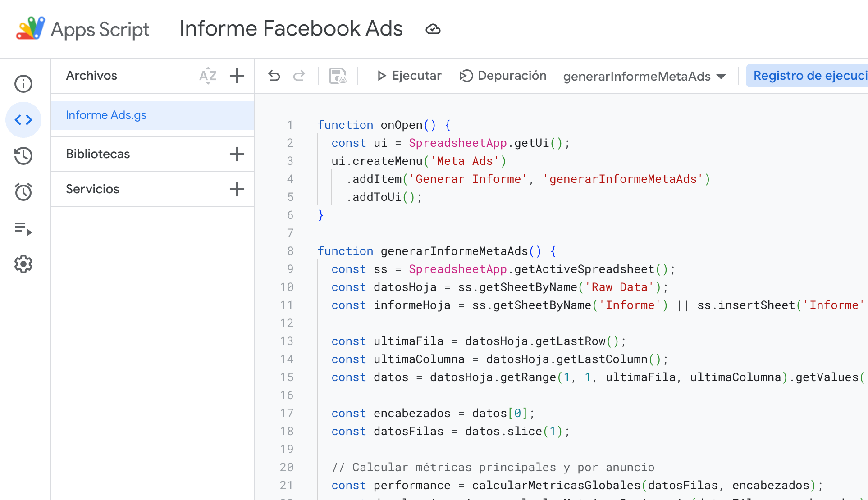This screenshot has height=500, width=868.
Task: Run the script with Ejecutar
Action: click(x=409, y=76)
